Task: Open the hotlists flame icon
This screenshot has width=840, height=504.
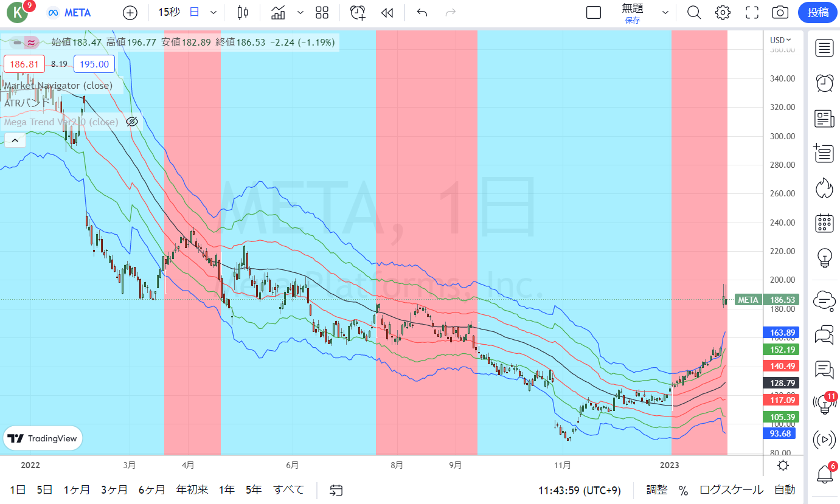Action: [824, 188]
